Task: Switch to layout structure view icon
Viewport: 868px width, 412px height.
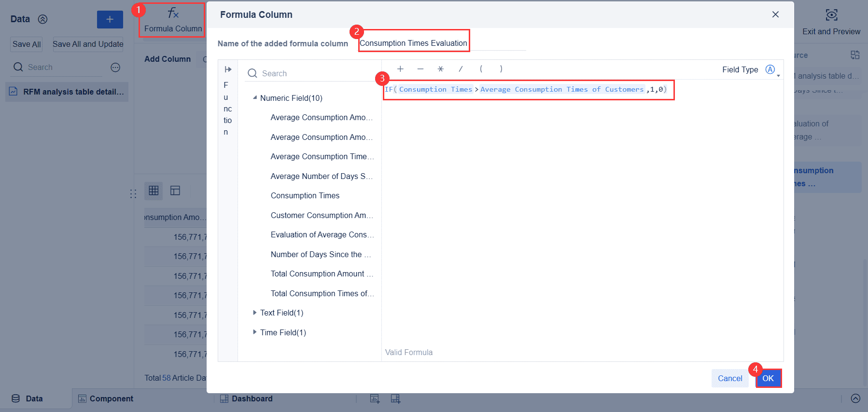Action: [175, 191]
